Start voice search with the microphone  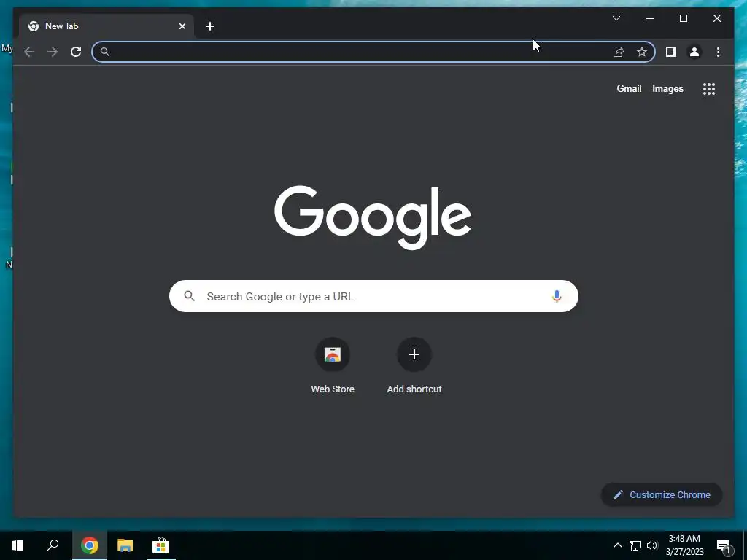pyautogui.click(x=557, y=296)
